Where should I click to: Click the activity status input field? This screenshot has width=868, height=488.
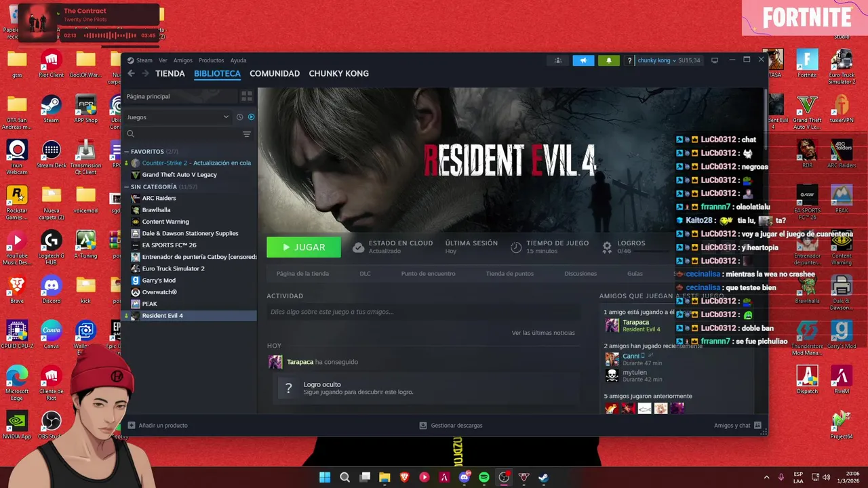(423, 312)
